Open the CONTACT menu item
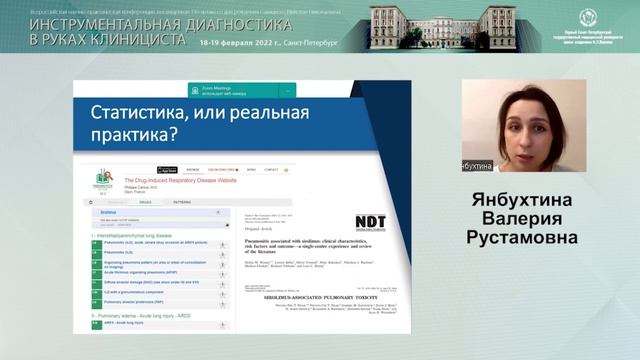This screenshot has height=360, width=640. point(271,170)
